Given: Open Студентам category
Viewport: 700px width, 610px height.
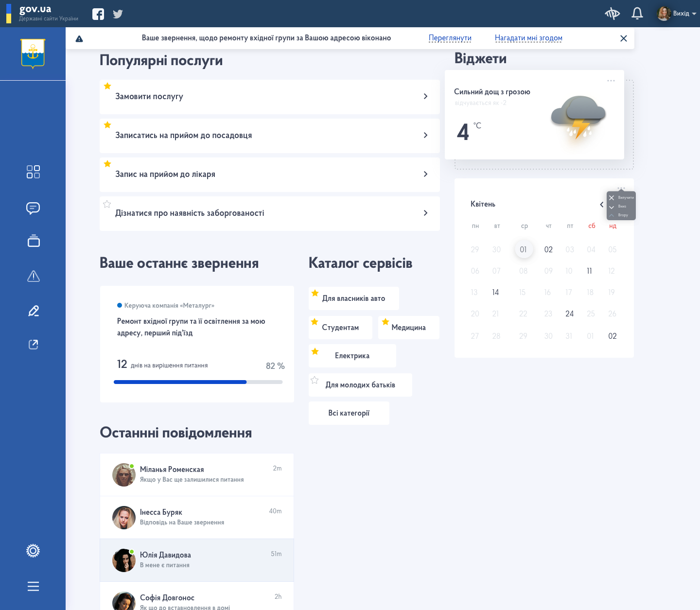Looking at the screenshot, I should click(x=340, y=328).
